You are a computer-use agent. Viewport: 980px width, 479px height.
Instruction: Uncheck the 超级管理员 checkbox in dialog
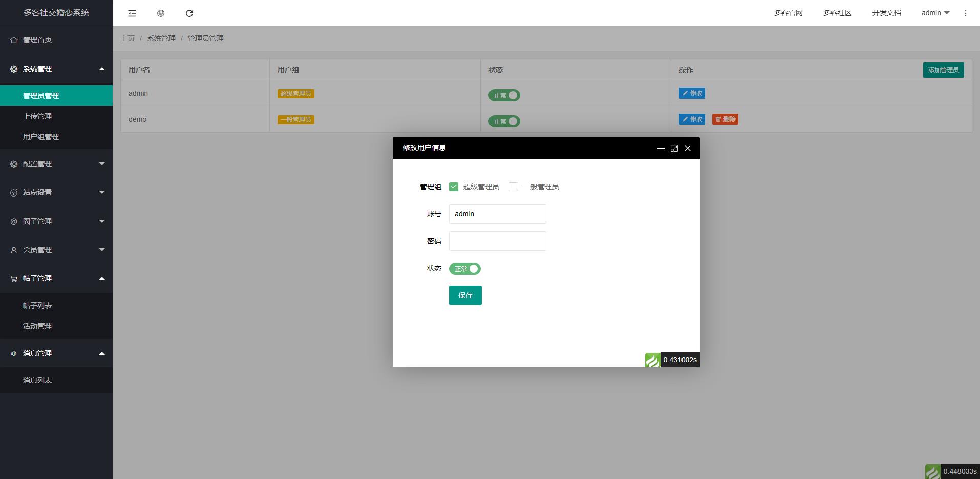[x=453, y=186]
